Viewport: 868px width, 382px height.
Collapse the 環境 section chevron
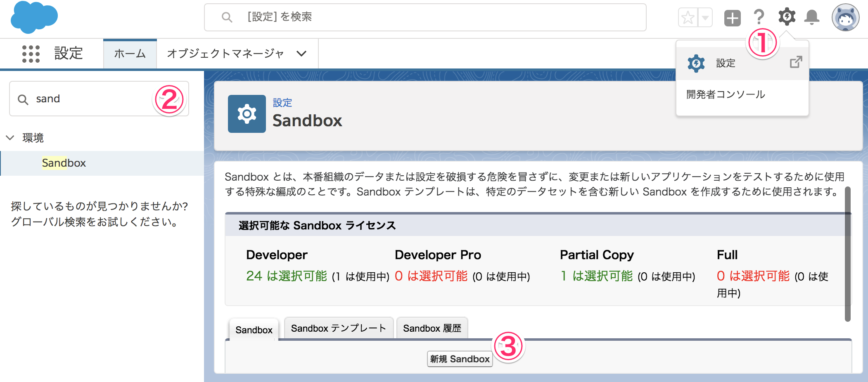10,137
